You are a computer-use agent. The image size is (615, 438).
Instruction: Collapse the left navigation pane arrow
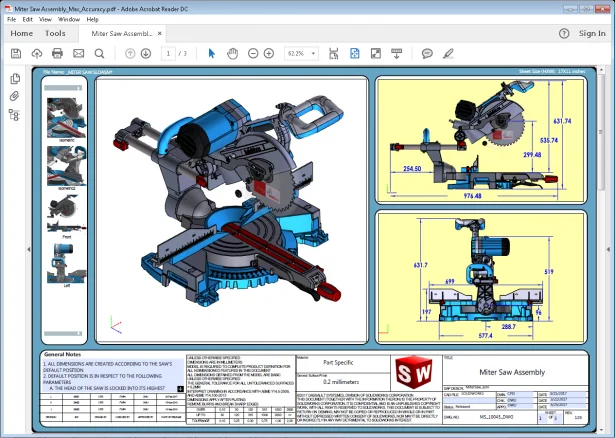30,249
